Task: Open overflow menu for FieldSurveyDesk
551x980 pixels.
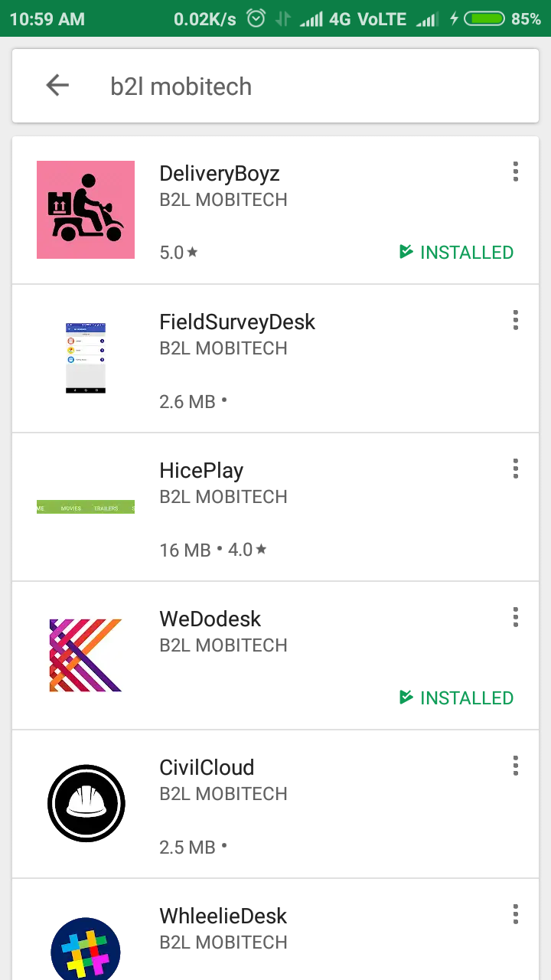Action: coord(515,320)
